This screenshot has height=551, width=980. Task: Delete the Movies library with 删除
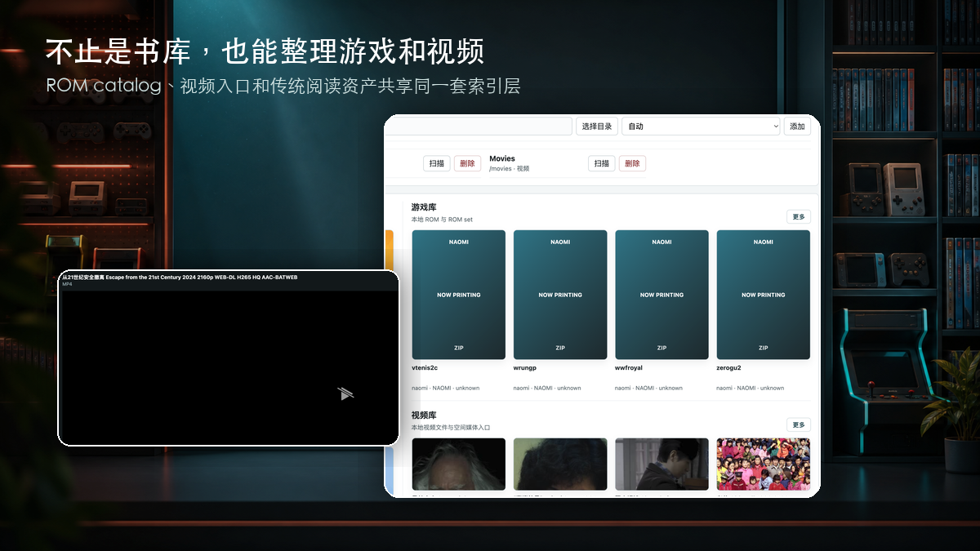point(632,163)
